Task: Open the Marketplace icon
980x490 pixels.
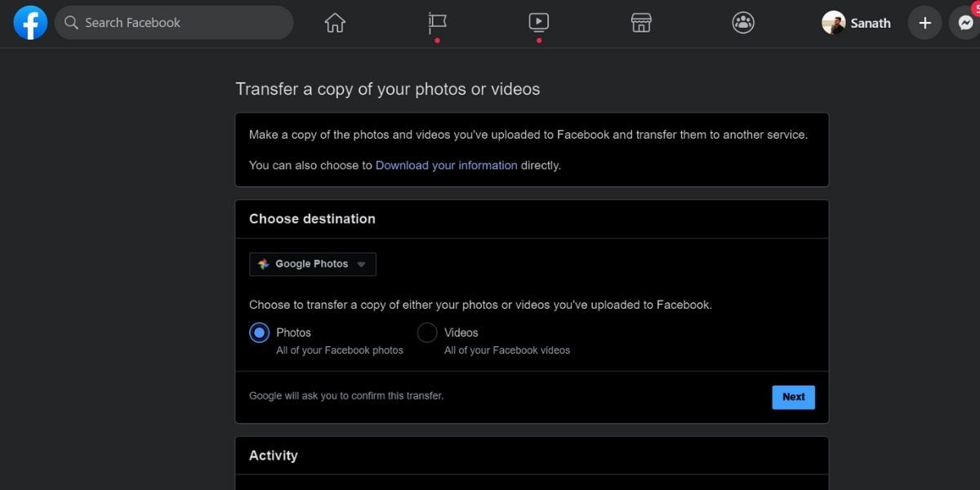Action: point(641,22)
